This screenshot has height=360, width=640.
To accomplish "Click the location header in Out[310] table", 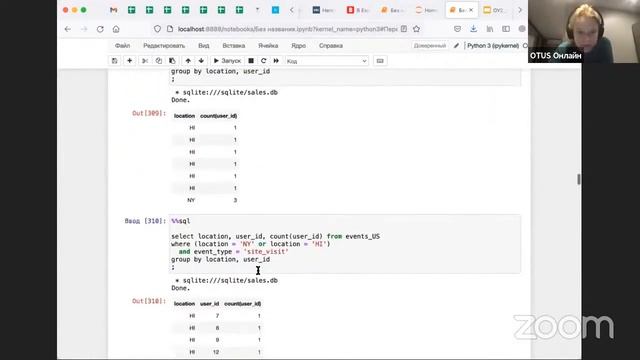I will click(184, 304).
